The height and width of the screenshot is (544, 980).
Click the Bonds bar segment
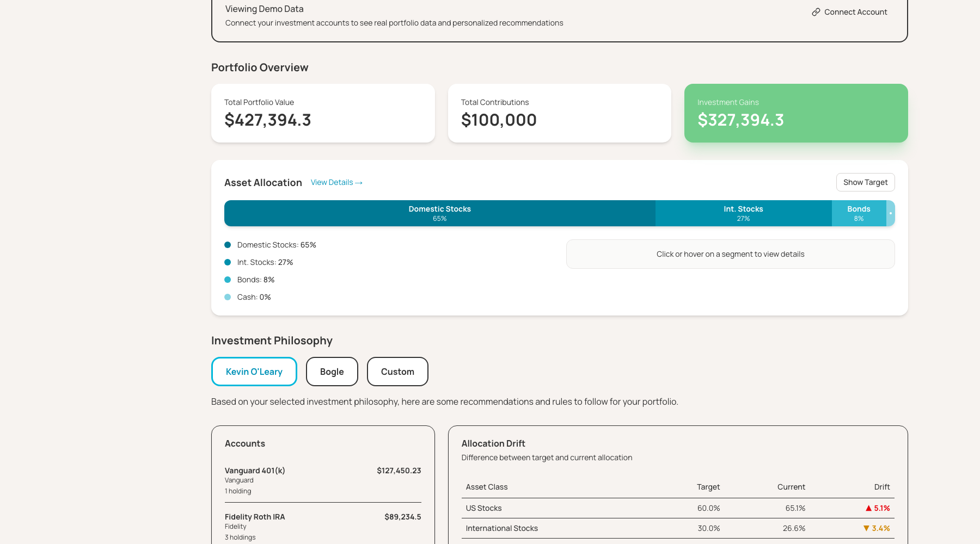coord(859,213)
